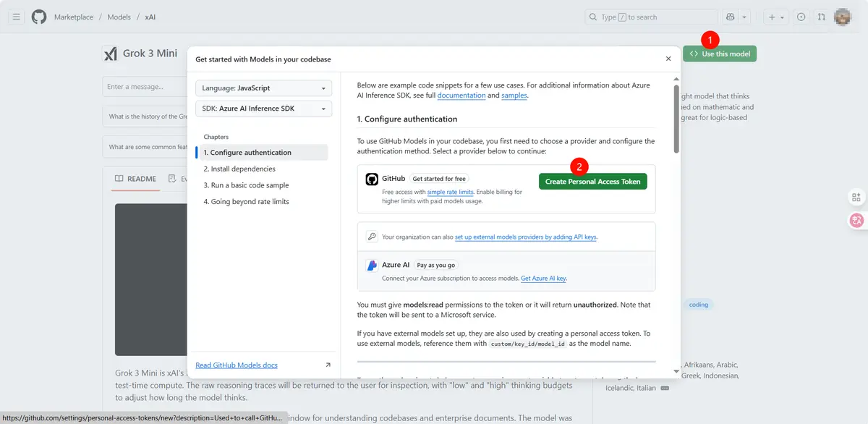This screenshot has width=868, height=424.
Task: Click the code brackets icon on Use this model
Action: (694, 54)
